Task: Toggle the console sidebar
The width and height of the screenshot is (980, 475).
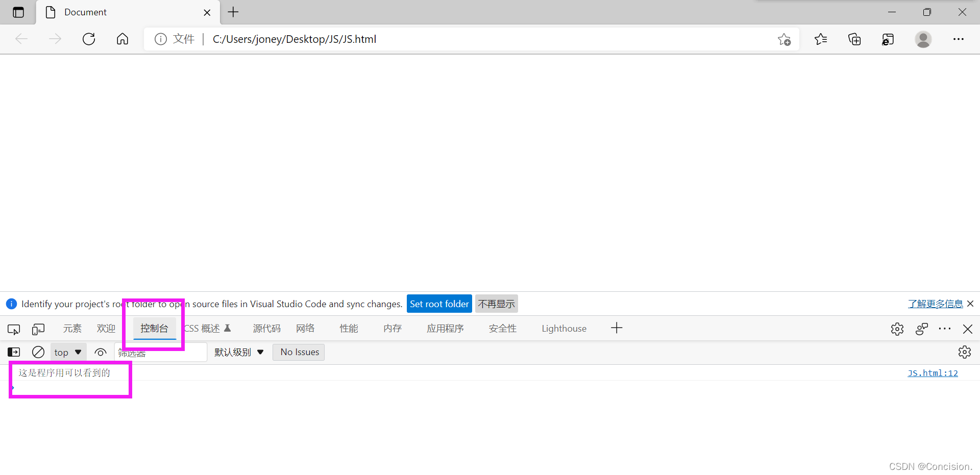Action: [x=14, y=352]
